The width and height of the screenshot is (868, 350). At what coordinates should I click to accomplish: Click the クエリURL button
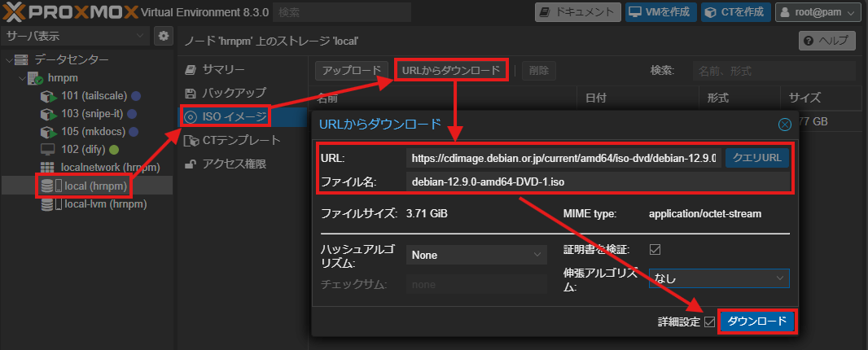[x=756, y=159]
